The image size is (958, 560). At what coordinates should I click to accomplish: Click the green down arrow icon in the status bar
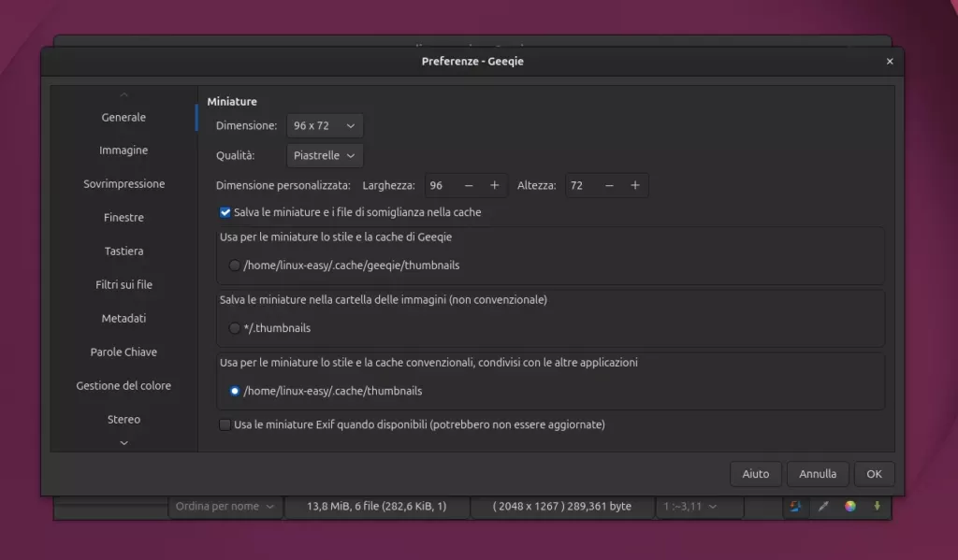point(877,507)
